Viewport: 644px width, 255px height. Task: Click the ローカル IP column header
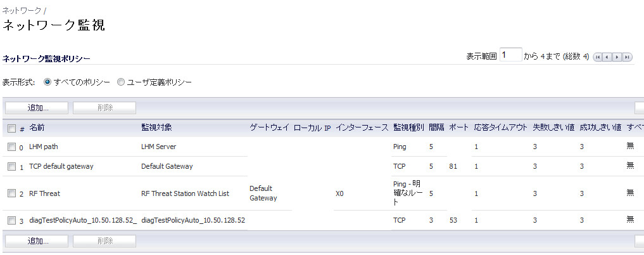[x=312, y=128]
